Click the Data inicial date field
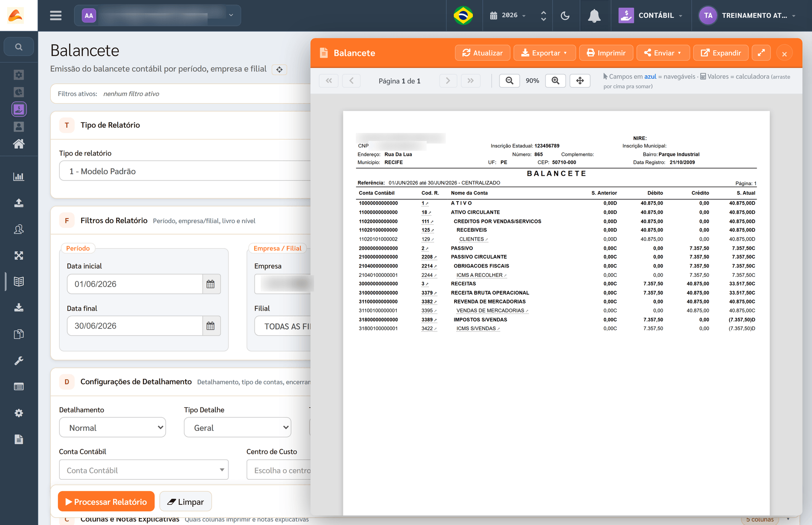 click(135, 284)
